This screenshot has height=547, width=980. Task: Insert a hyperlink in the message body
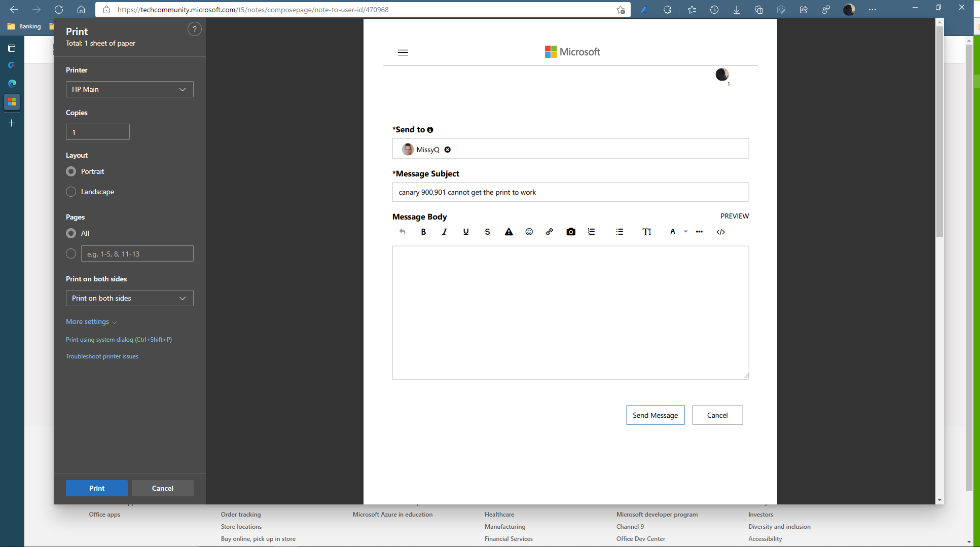tap(549, 232)
